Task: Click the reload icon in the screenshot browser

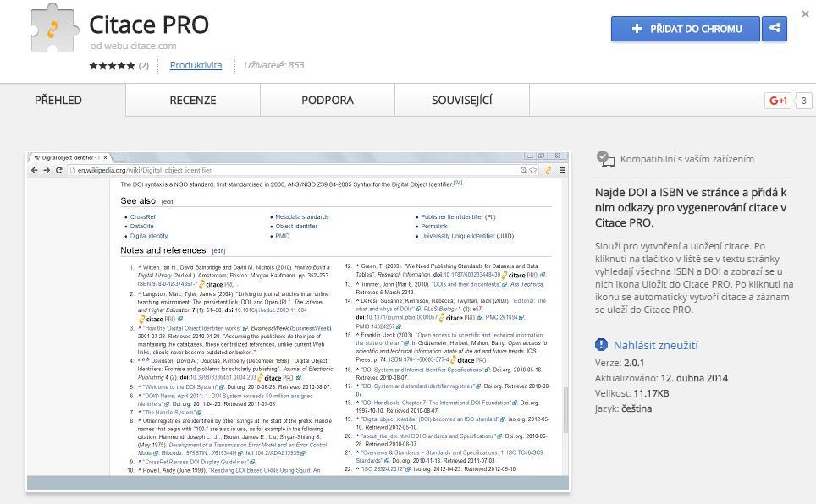Action: pyautogui.click(x=58, y=170)
